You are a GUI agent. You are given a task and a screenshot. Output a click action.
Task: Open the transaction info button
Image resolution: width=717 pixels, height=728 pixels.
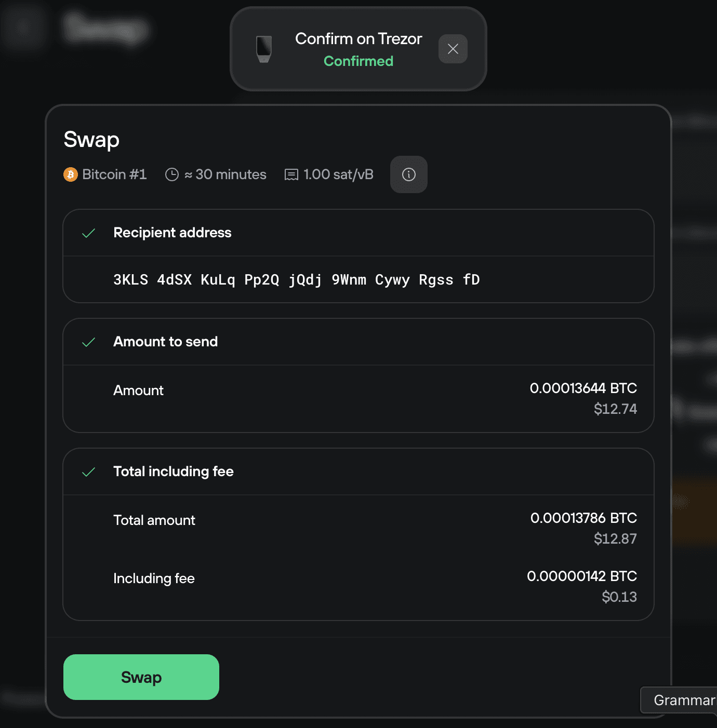(x=408, y=174)
